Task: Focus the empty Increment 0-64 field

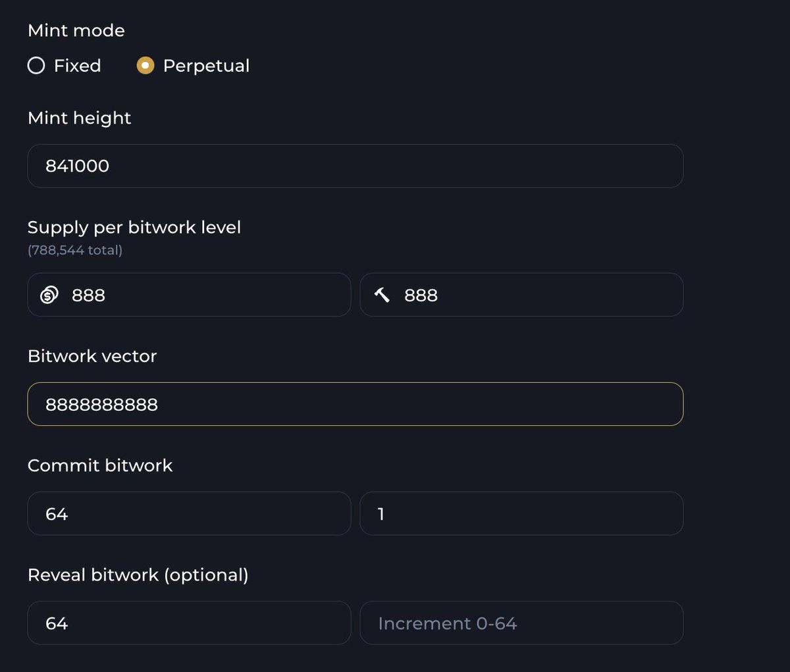Action: (521, 623)
